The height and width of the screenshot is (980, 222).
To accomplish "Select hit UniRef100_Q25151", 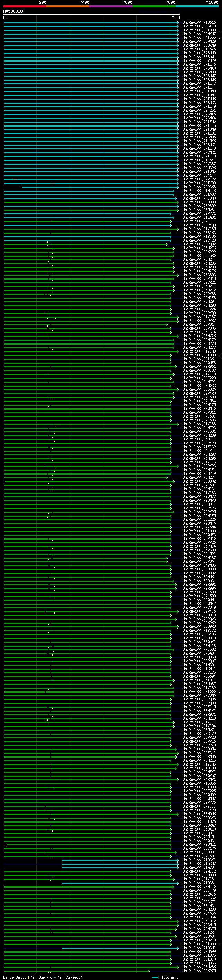I will (199, 837).
